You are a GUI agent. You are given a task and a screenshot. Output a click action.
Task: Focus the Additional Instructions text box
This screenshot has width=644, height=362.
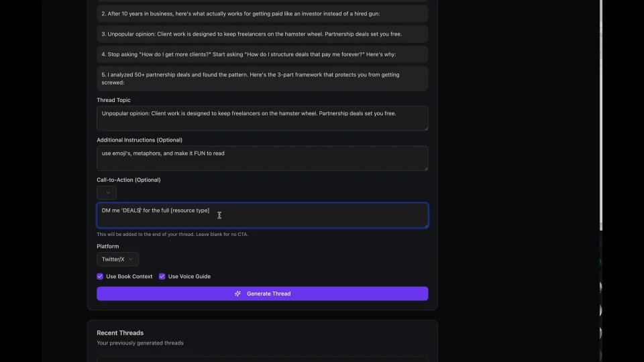click(262, 158)
